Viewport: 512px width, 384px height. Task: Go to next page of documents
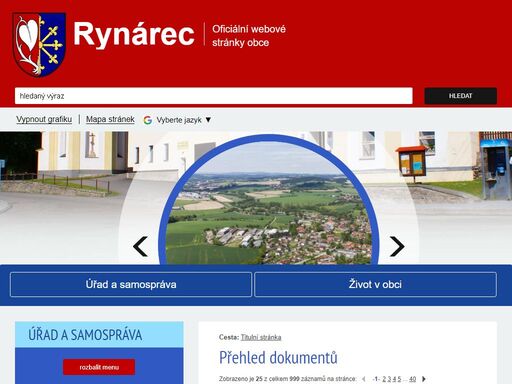click(424, 379)
